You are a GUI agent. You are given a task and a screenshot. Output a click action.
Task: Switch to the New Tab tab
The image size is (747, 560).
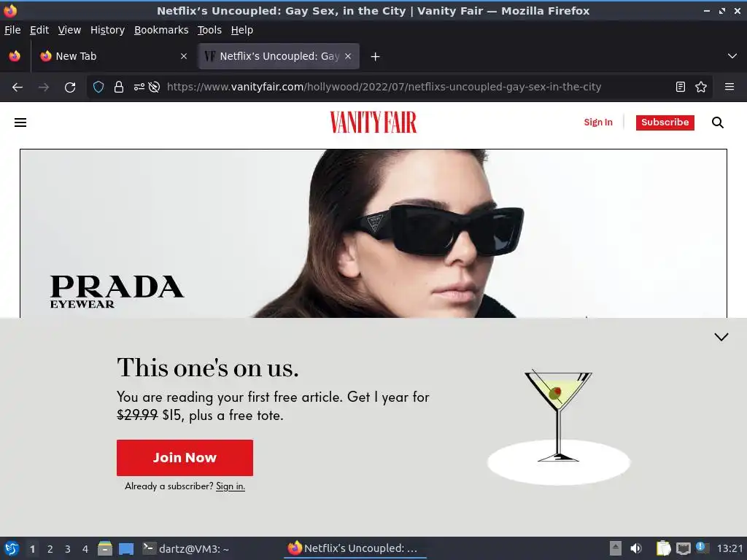click(113, 56)
